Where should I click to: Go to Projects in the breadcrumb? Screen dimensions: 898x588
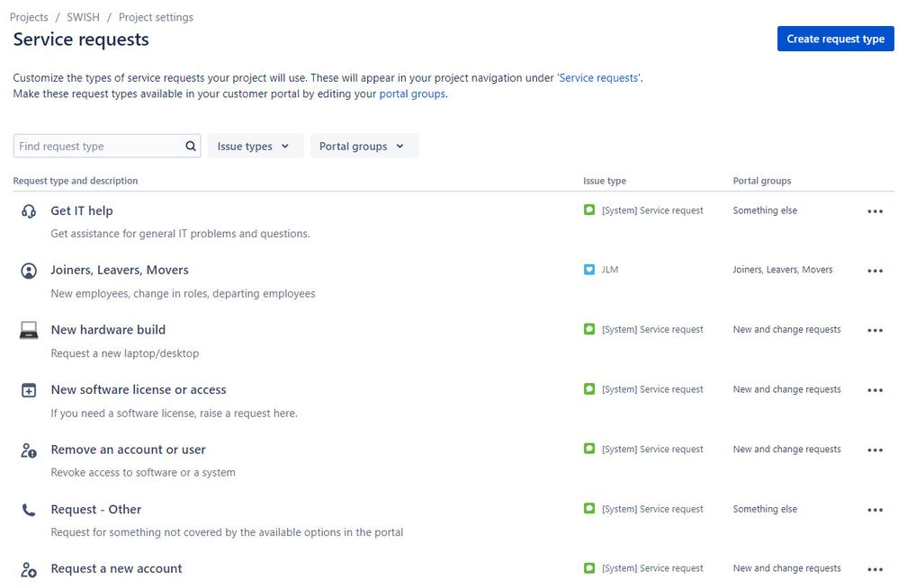pos(29,17)
